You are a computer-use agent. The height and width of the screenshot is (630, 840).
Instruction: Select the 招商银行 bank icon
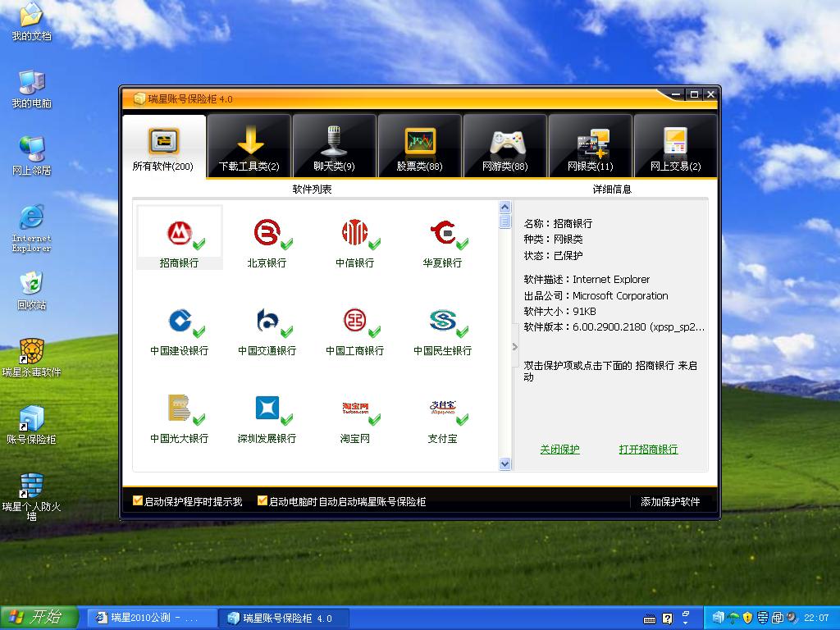click(x=180, y=237)
